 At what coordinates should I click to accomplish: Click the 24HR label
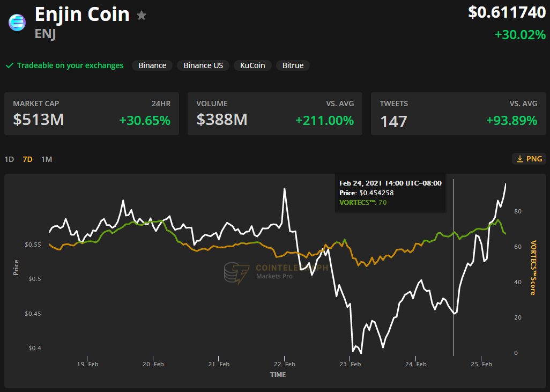tap(161, 103)
